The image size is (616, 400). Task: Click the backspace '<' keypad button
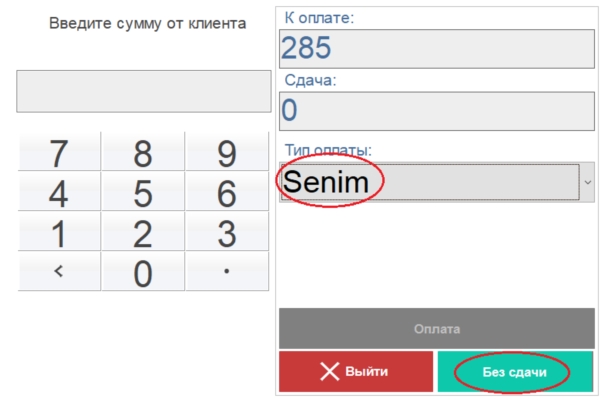point(59,272)
